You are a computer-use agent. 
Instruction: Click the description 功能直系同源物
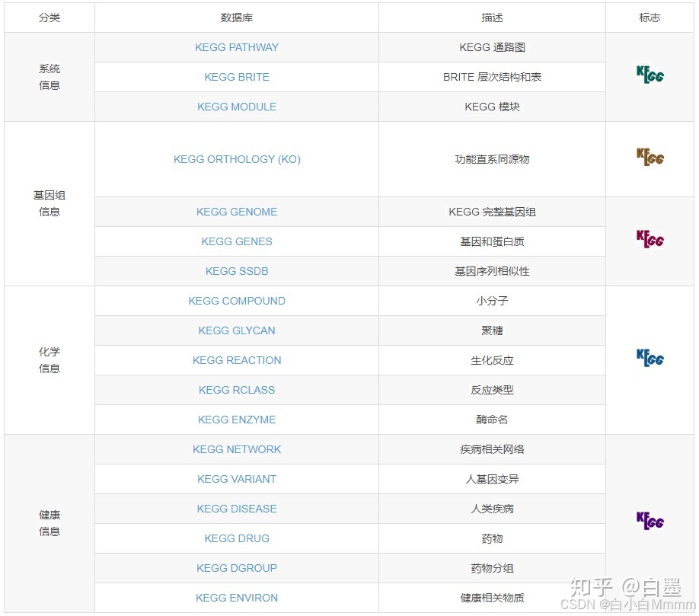point(492,159)
